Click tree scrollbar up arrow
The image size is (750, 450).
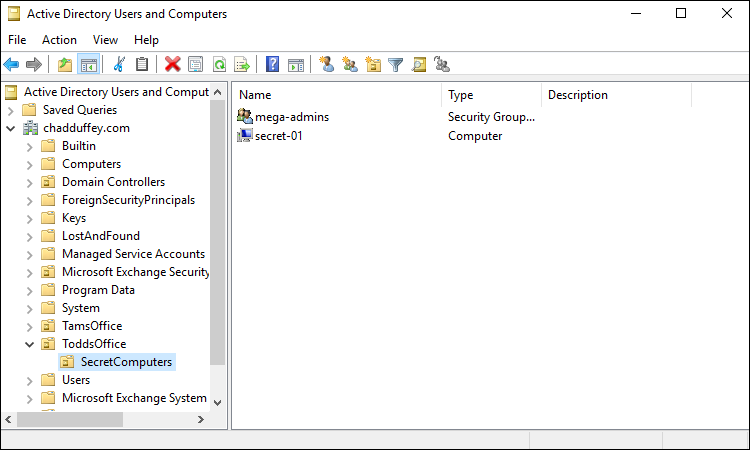click(x=218, y=92)
